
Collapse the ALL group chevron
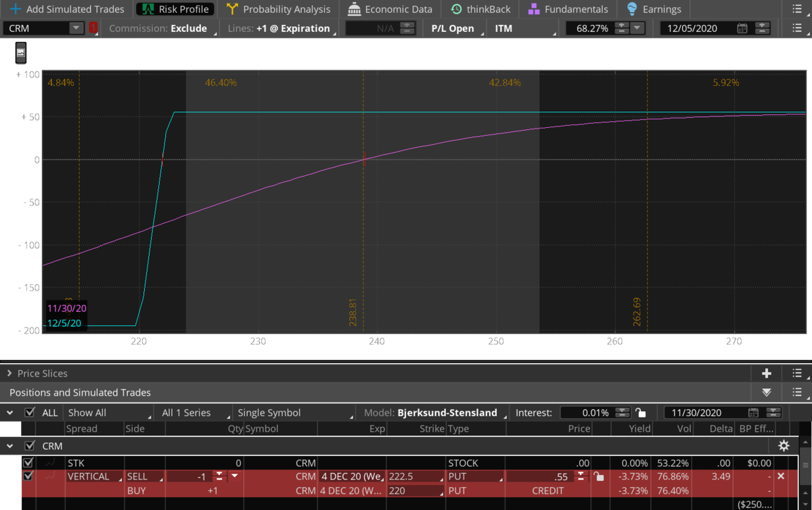9,413
